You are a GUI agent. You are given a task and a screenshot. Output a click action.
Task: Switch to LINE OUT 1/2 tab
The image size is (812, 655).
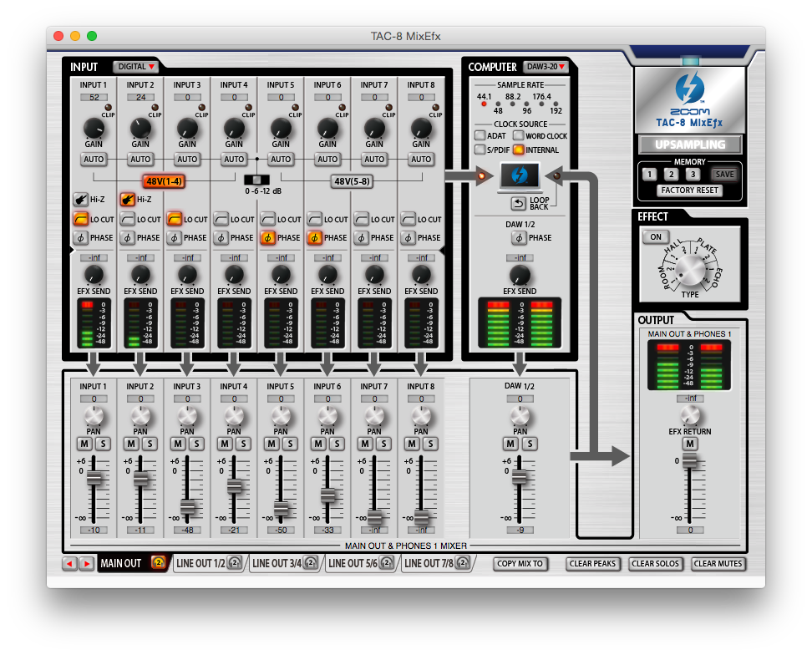(x=208, y=563)
